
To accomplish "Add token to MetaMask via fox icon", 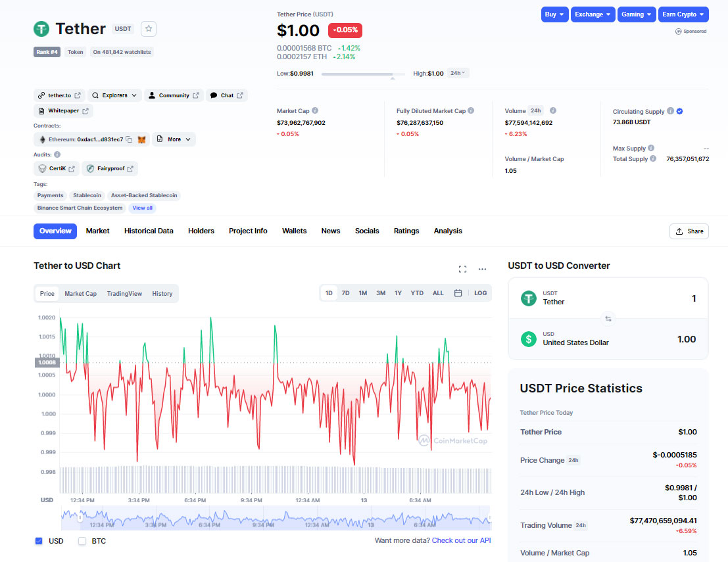I will [141, 140].
